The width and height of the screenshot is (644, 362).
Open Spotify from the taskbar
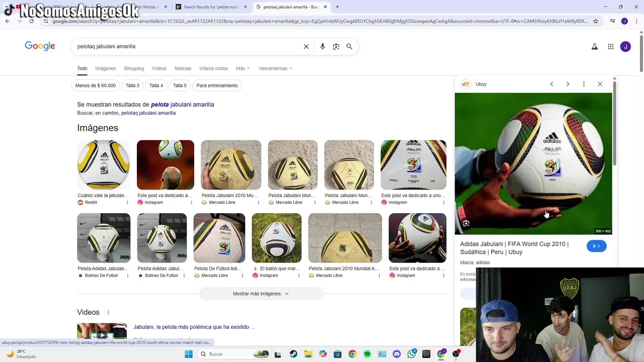point(367,354)
